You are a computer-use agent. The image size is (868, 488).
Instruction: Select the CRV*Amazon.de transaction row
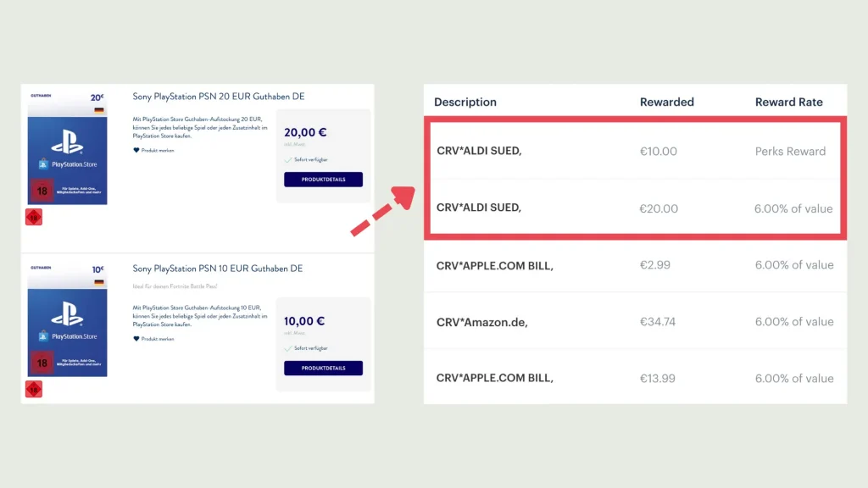pos(634,322)
